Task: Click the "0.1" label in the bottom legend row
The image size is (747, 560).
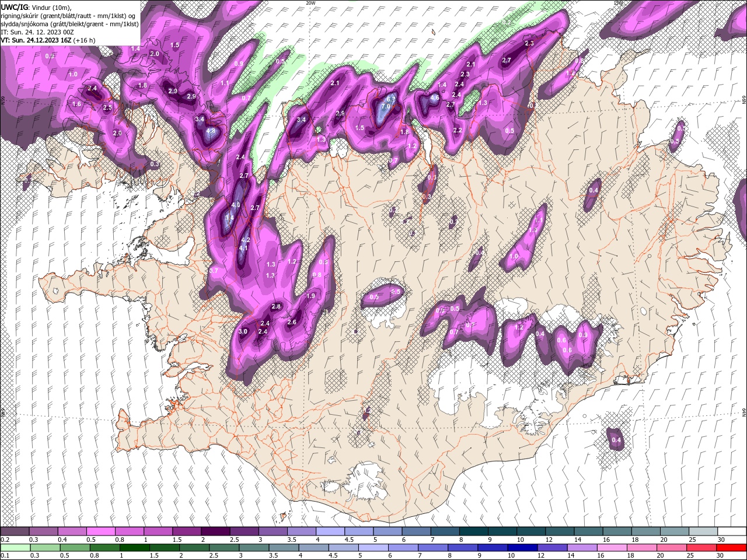Action: click(x=5, y=555)
